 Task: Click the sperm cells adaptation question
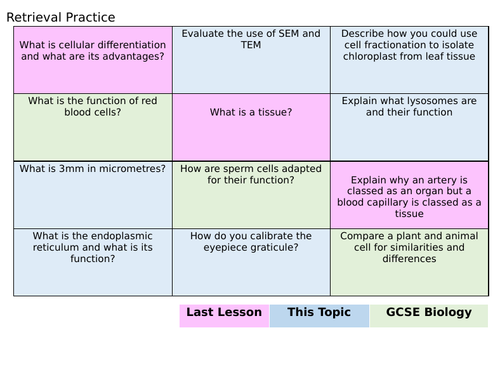pos(251,195)
